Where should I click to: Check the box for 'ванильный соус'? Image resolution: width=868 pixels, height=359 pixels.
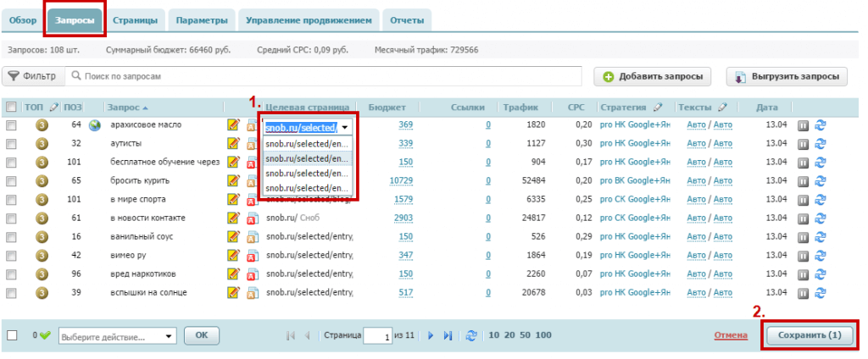click(11, 237)
